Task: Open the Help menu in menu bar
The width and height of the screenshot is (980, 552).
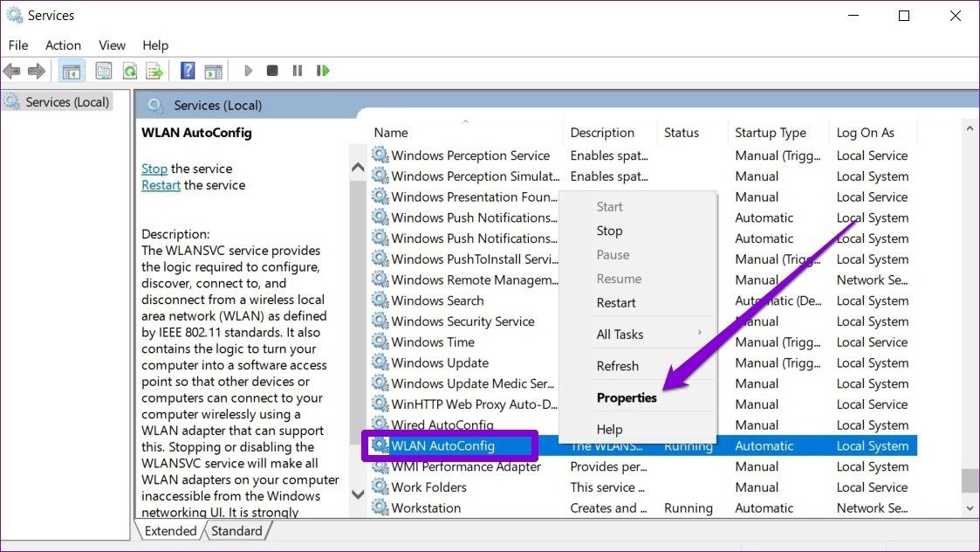Action: (x=155, y=45)
